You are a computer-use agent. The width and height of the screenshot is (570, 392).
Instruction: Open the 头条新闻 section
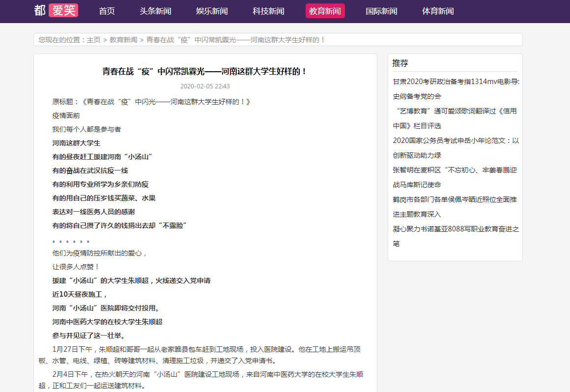(155, 11)
